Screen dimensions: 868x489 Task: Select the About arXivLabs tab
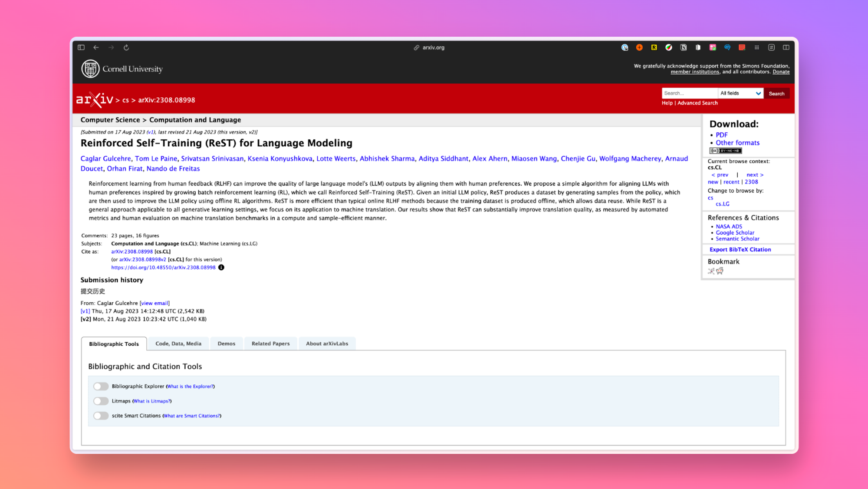pos(327,344)
